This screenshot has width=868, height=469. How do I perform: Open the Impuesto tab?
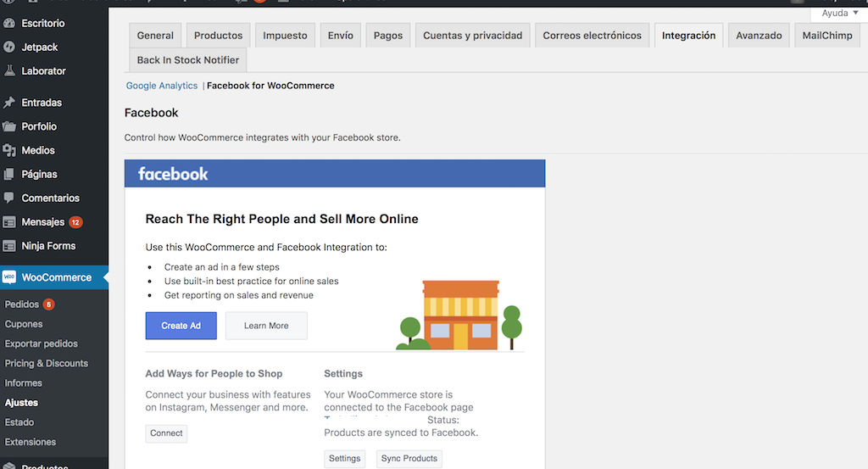pyautogui.click(x=285, y=36)
